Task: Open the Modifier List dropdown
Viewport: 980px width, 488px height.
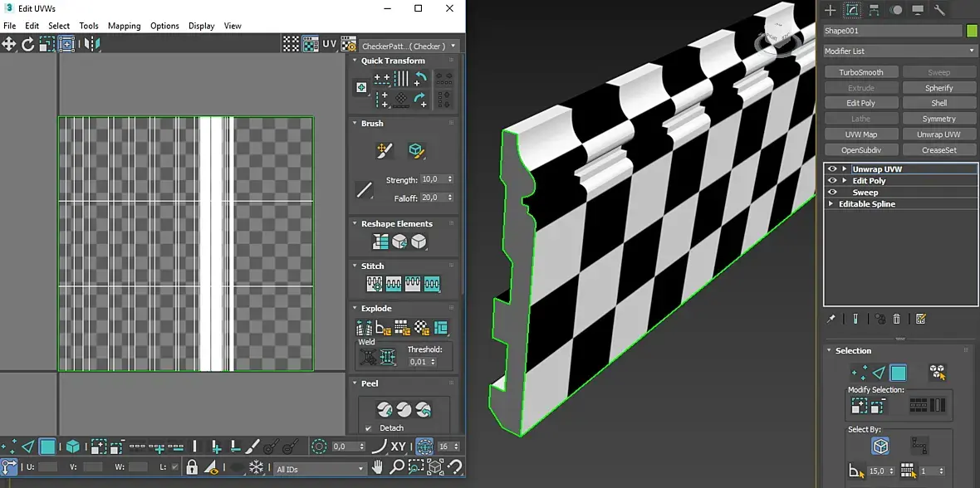Action: (x=899, y=51)
